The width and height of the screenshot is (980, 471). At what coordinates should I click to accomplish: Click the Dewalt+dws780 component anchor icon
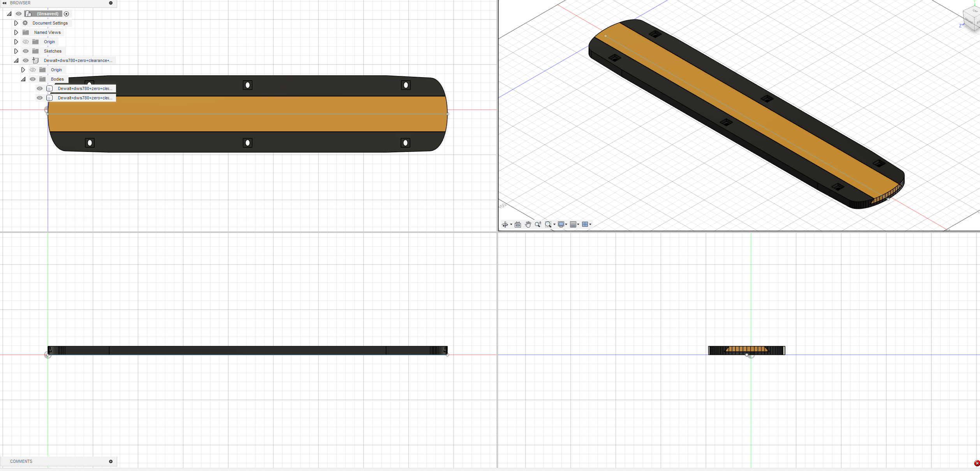click(35, 60)
